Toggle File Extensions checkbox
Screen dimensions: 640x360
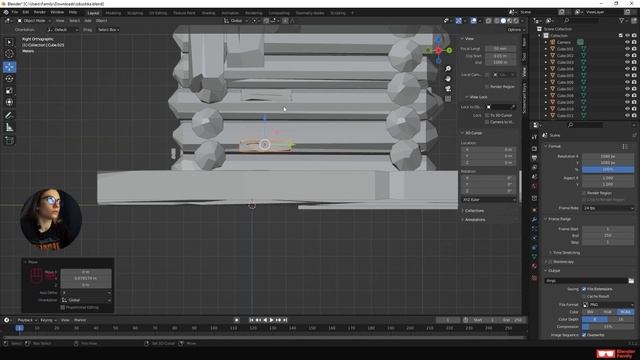[x=584, y=289]
